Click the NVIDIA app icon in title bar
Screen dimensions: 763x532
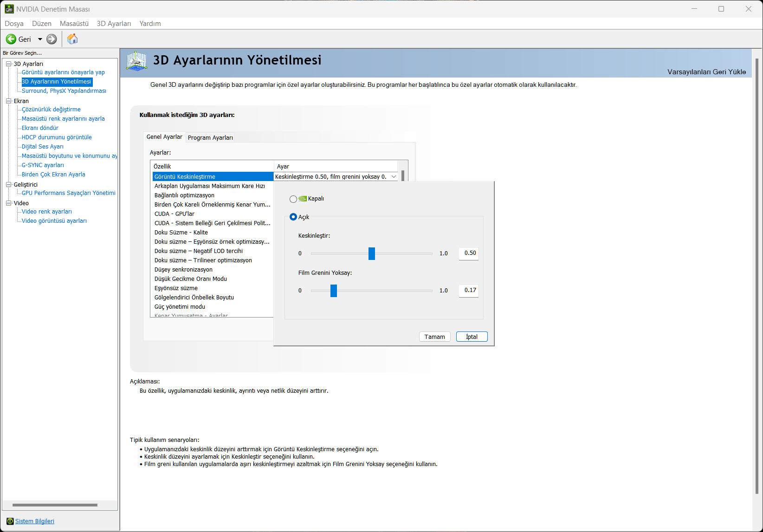9,9
